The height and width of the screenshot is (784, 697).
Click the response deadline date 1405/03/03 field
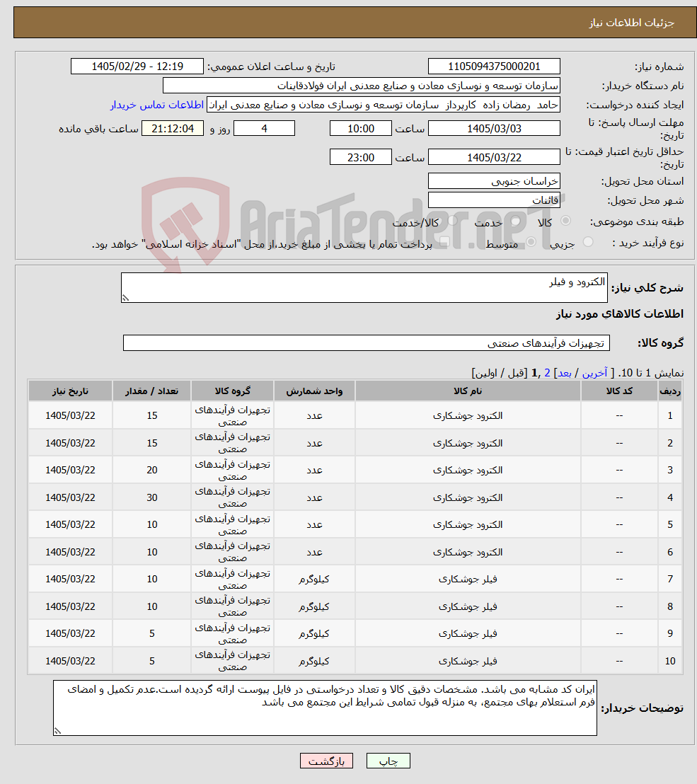coord(494,129)
